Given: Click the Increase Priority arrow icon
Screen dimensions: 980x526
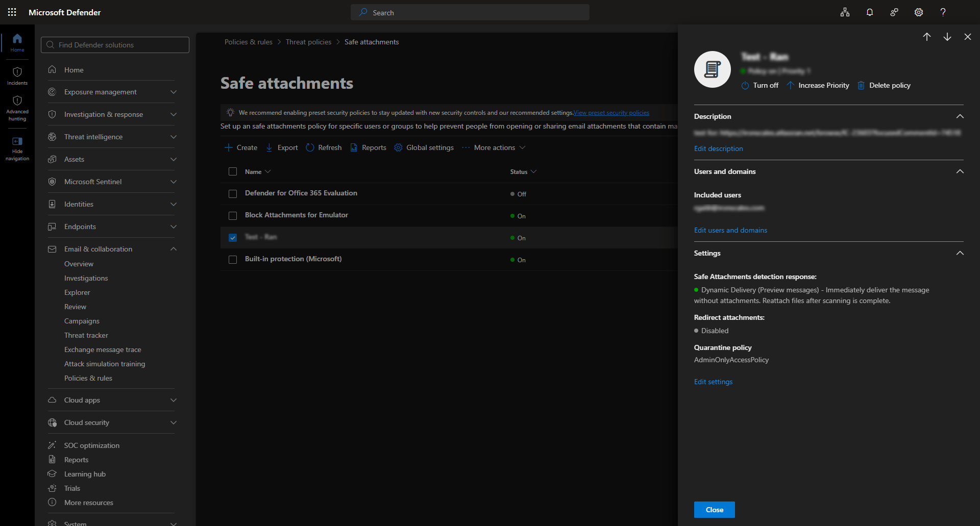Looking at the screenshot, I should (790, 85).
